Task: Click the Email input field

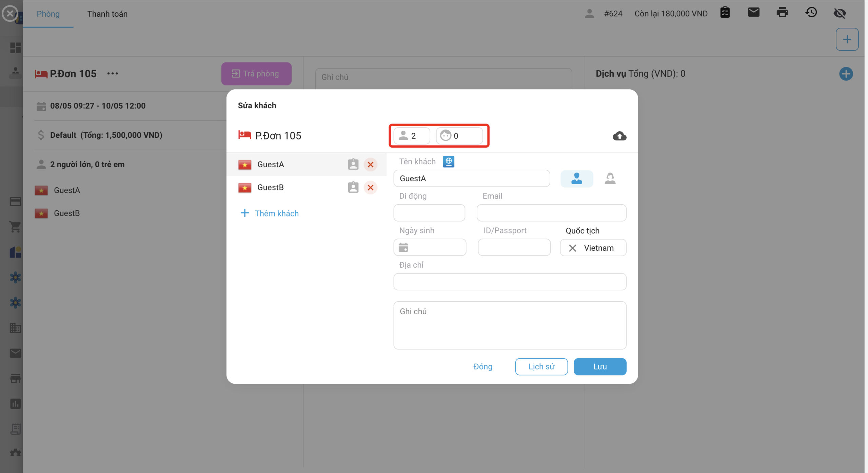Action: 551,213
